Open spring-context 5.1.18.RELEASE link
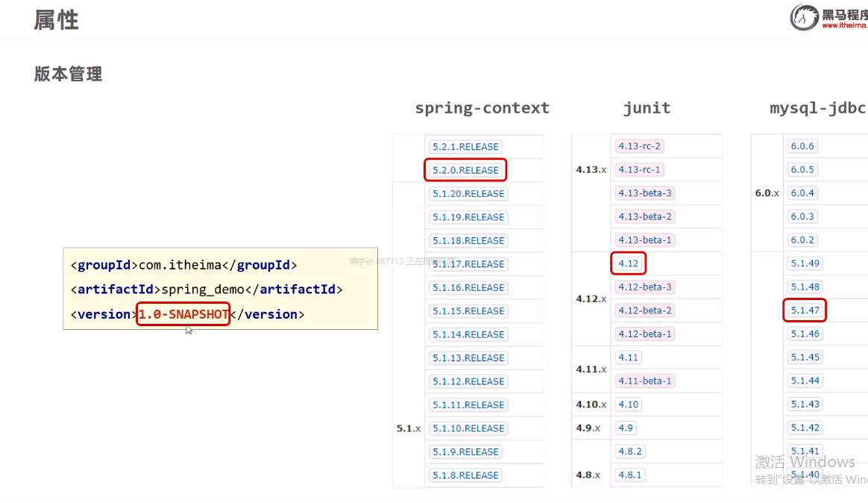 tap(468, 240)
